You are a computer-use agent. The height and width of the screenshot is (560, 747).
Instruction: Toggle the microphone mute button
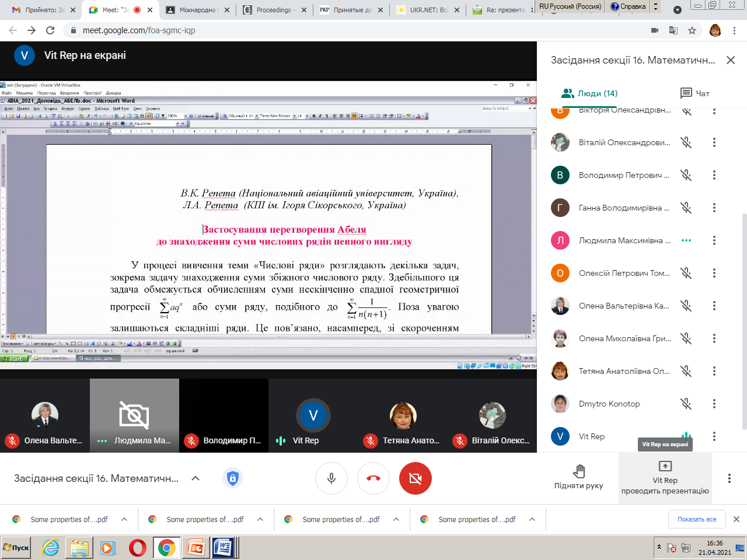coord(331,478)
